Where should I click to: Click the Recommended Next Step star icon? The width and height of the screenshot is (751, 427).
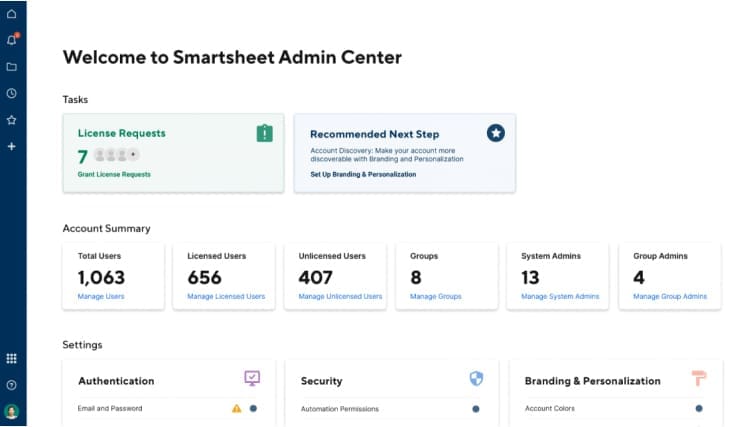click(496, 133)
